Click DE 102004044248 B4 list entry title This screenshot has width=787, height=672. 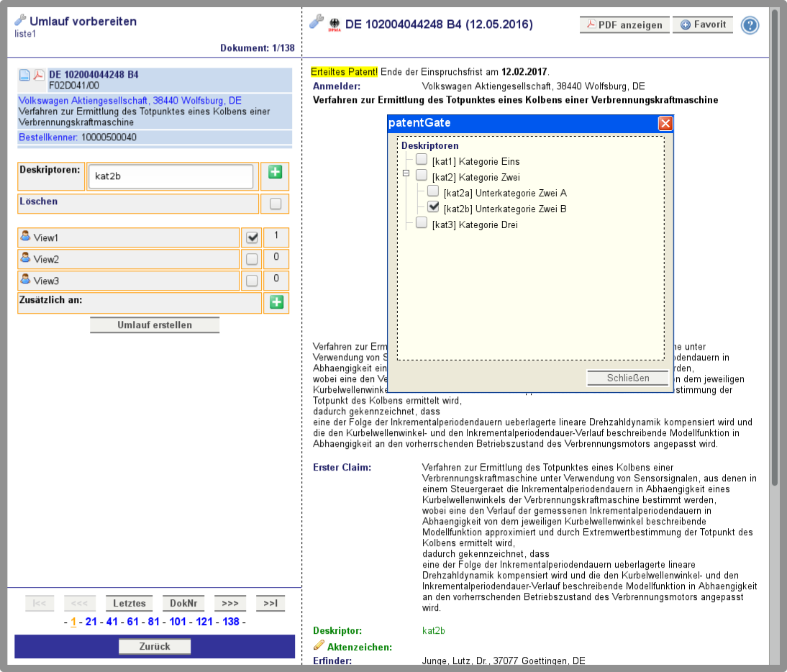[x=94, y=74]
